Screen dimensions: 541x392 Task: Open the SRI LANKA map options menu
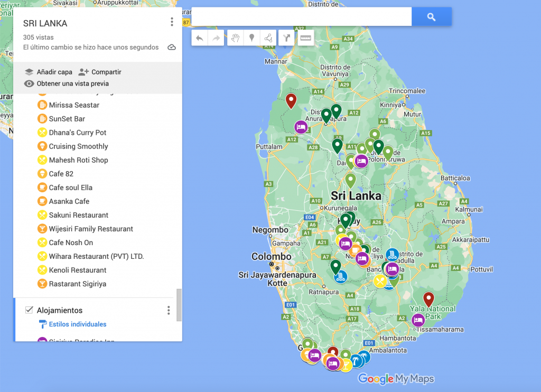[172, 22]
